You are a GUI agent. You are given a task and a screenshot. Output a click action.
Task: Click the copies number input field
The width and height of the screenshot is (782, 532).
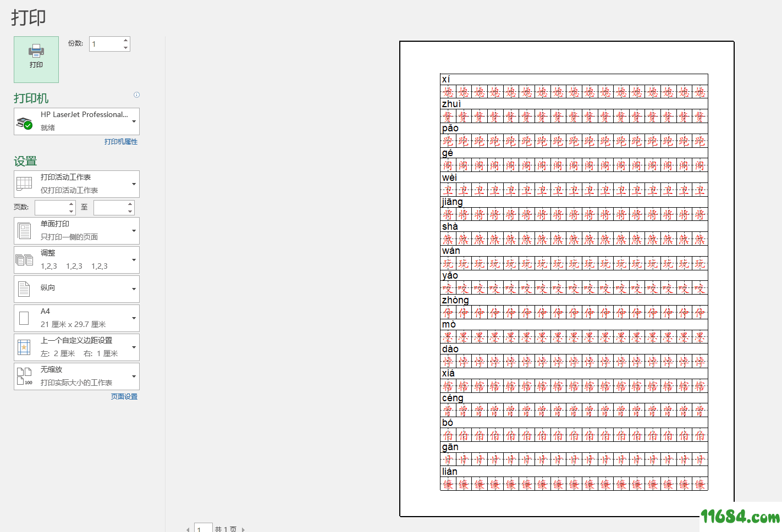(x=106, y=44)
